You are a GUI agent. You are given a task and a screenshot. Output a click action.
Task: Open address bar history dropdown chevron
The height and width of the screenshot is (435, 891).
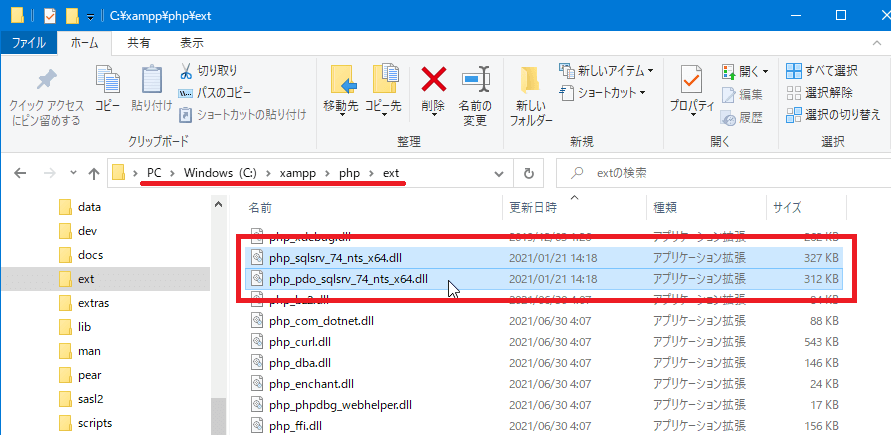(x=499, y=172)
